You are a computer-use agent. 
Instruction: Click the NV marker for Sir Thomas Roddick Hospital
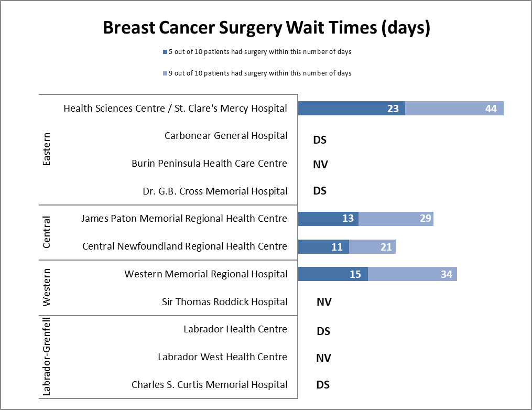pyautogui.click(x=324, y=302)
